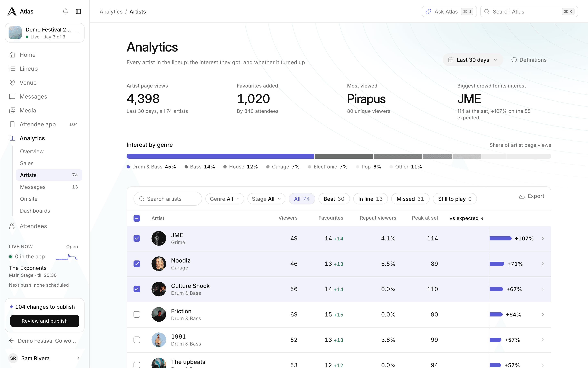This screenshot has width=588, height=368.
Task: Open Overview under Analytics
Action: click(x=49, y=151)
